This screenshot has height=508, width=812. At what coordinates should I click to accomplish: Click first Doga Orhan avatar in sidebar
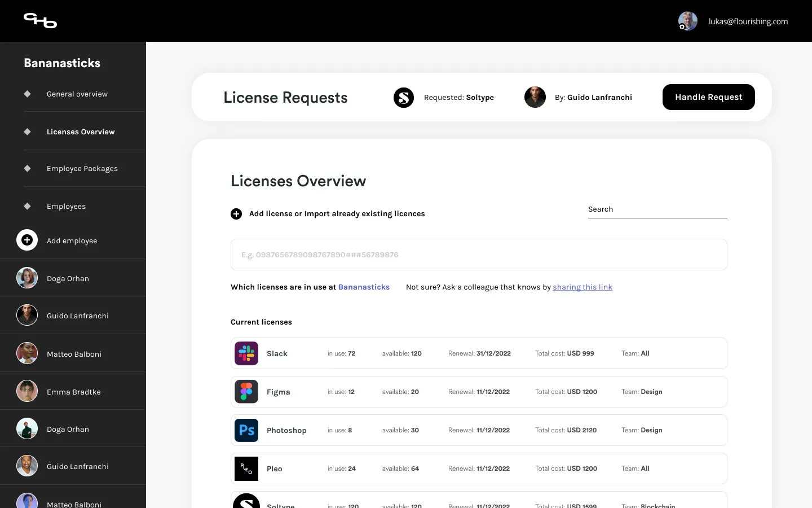point(27,278)
